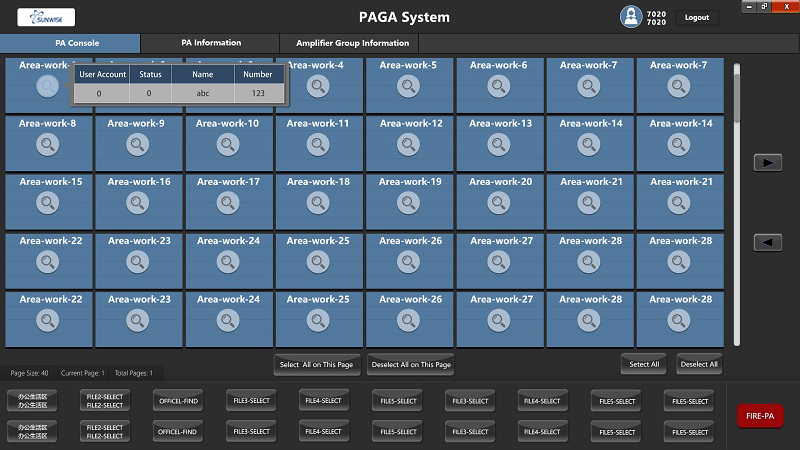Click Select All on This Page
The width and height of the screenshot is (800, 450).
[x=317, y=364]
